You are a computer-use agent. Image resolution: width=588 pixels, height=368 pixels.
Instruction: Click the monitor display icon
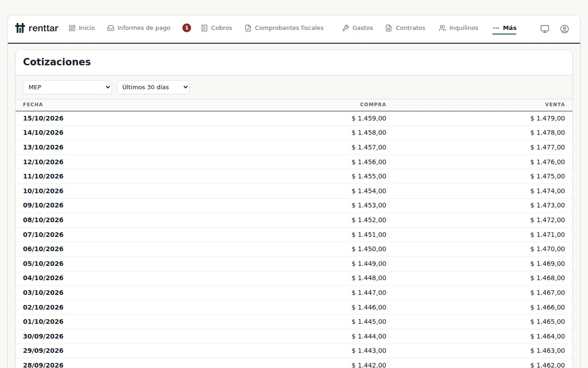tap(545, 29)
